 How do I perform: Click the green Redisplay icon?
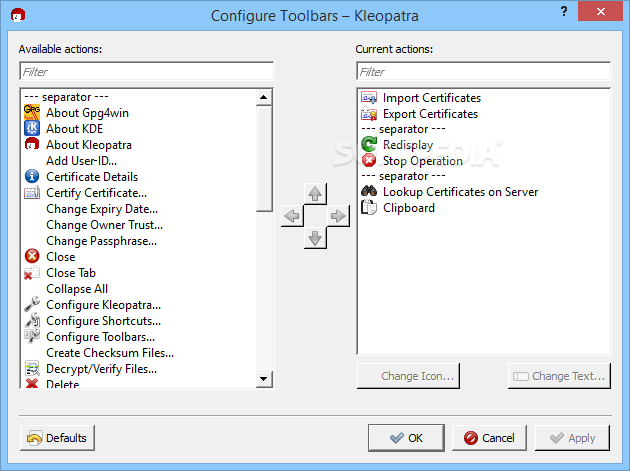[369, 144]
